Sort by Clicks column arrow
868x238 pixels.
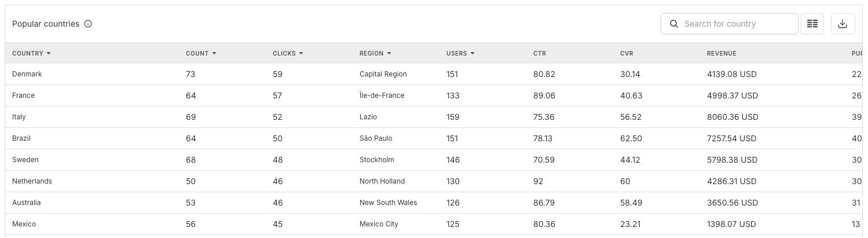point(301,53)
